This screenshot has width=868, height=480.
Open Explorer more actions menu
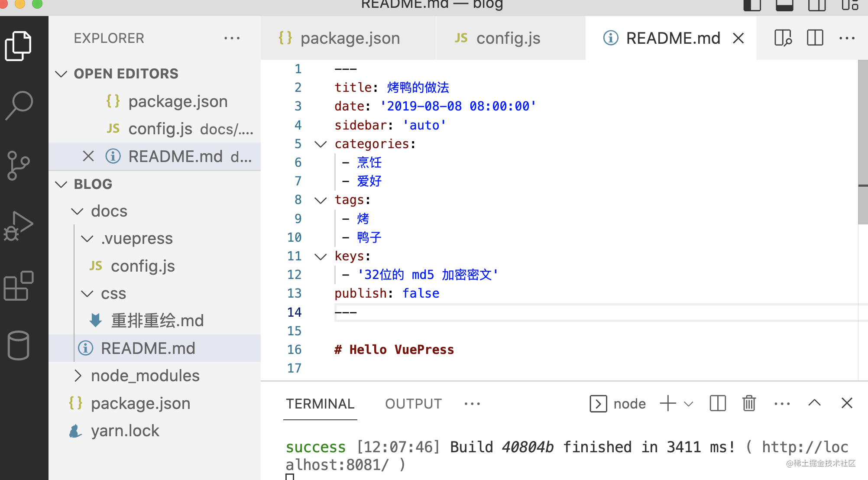232,38
